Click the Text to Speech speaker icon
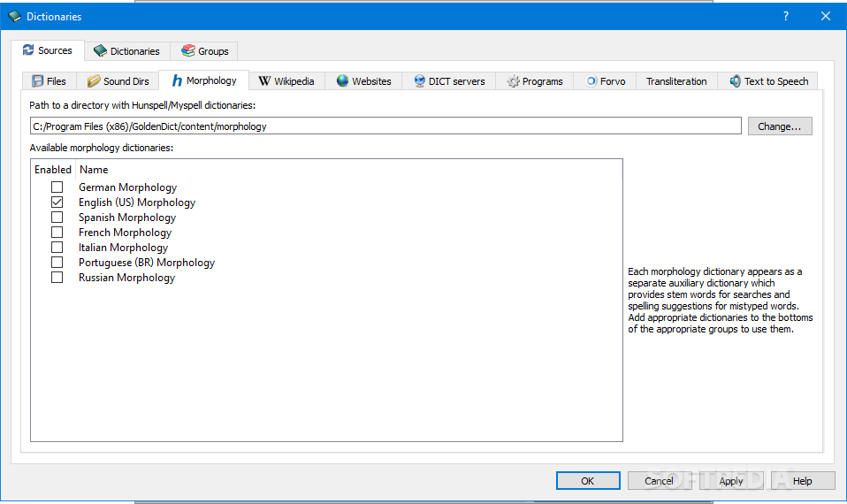The image size is (847, 504). [735, 81]
